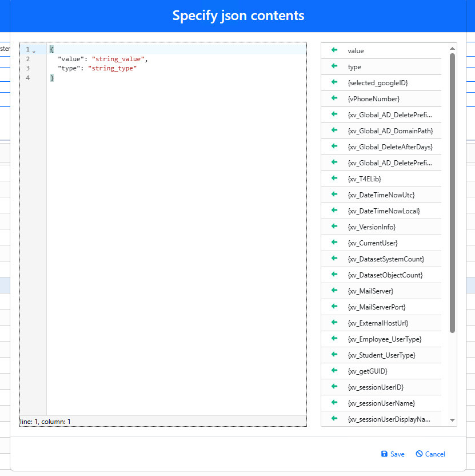Select the {xv_Global_AD_DomainPath} label
The height and width of the screenshot is (476, 475).
[x=390, y=131]
